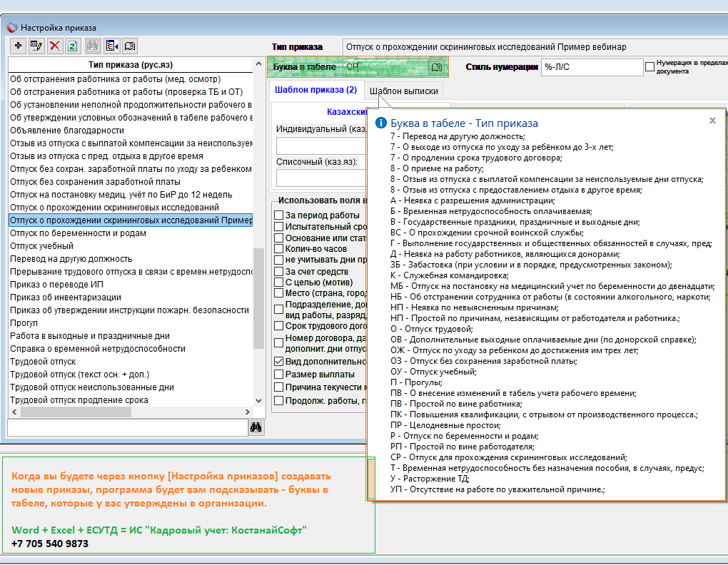The height and width of the screenshot is (565, 728).
Task: Select the row Прогул
Action: click(131, 323)
